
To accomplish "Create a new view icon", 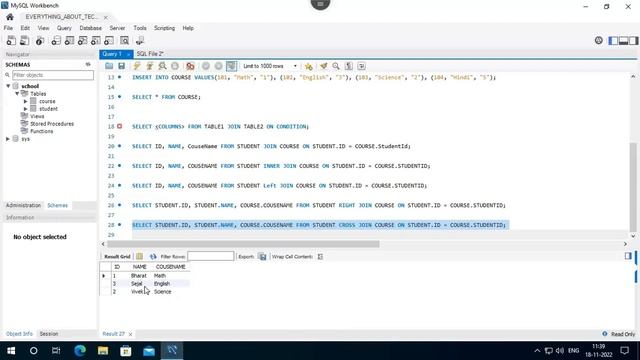I will [x=82, y=40].
